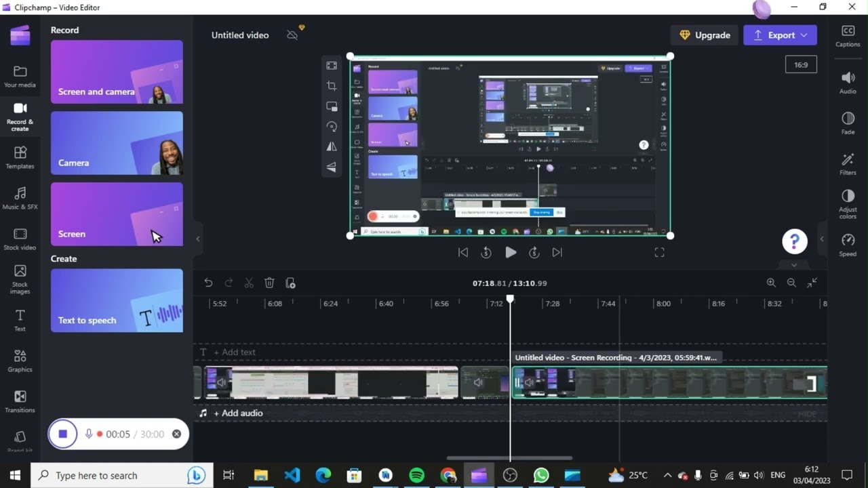
Task: Open the 16:9 aspect ratio selector
Action: point(801,65)
